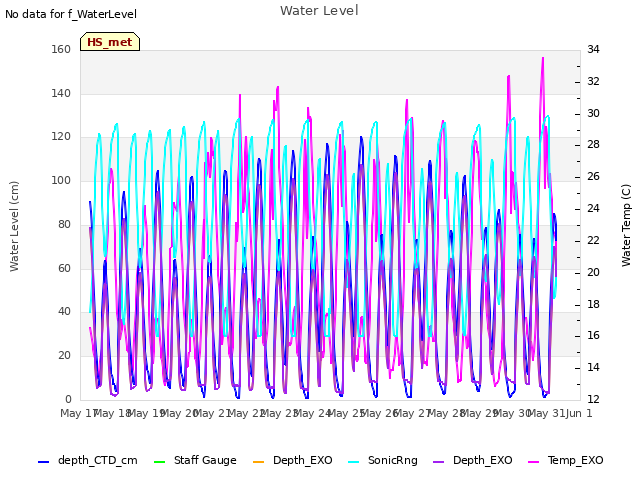The height and width of the screenshot is (480, 640).
Task: Click the 22 tick on temperature axis
Action: pyautogui.click(x=593, y=240)
